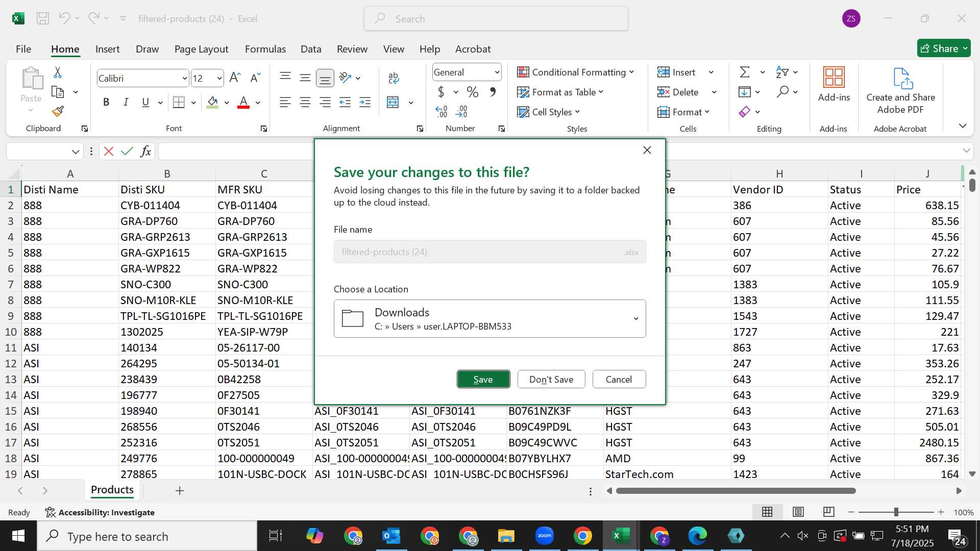Decrease font size with smaller A icon

click(x=255, y=78)
